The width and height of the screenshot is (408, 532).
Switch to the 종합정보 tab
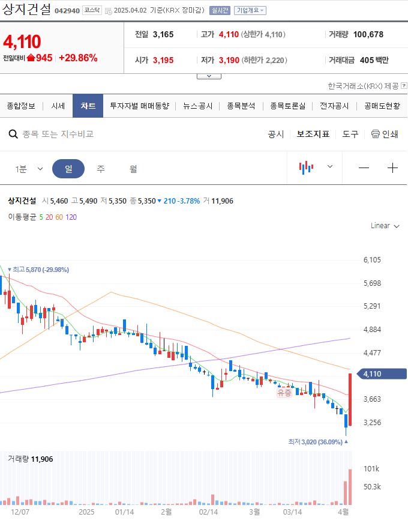click(x=21, y=106)
